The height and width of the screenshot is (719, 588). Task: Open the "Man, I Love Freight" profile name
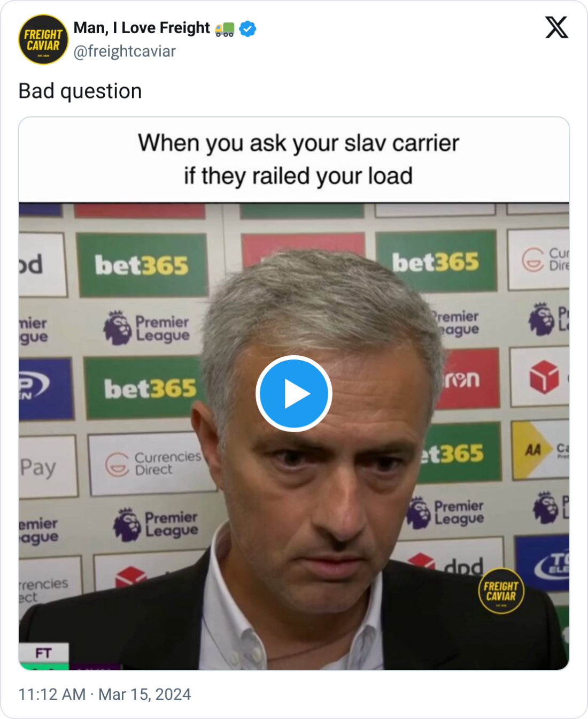142,28
